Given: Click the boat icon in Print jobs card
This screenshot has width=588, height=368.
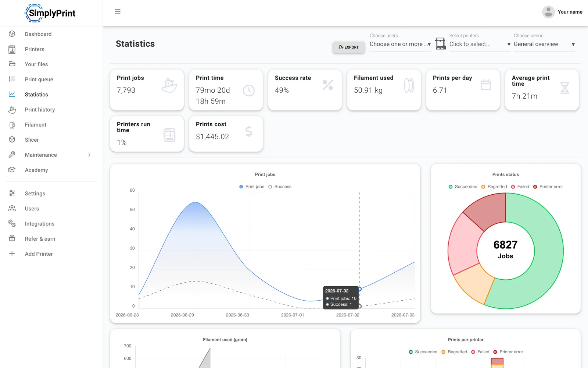Looking at the screenshot, I should coord(169,85).
